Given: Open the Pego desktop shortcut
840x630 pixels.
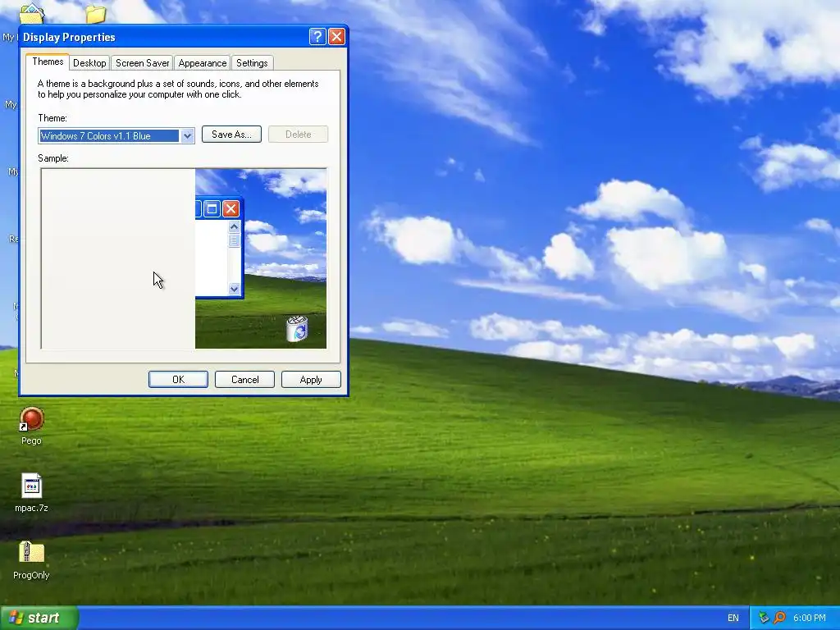Looking at the screenshot, I should tap(32, 419).
